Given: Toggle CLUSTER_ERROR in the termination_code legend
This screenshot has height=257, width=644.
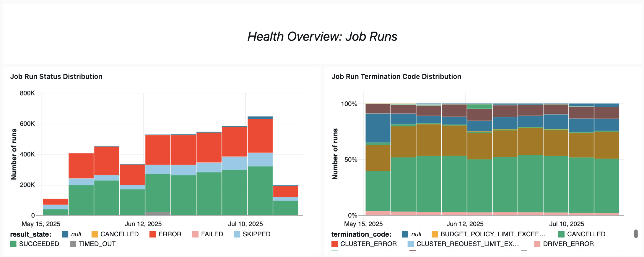Looking at the screenshot, I should coord(368,244).
